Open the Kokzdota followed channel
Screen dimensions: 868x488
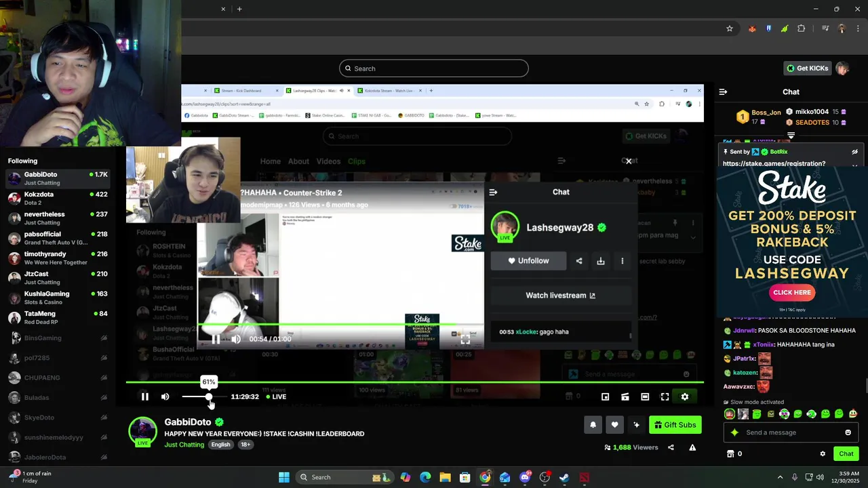57,199
